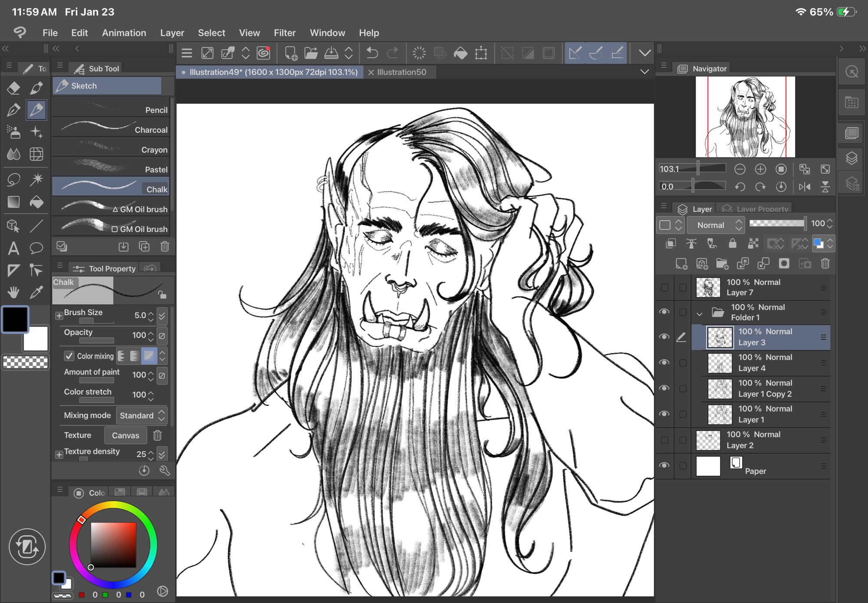Delete layer using the trash icon
The image size is (868, 603).
pyautogui.click(x=825, y=264)
